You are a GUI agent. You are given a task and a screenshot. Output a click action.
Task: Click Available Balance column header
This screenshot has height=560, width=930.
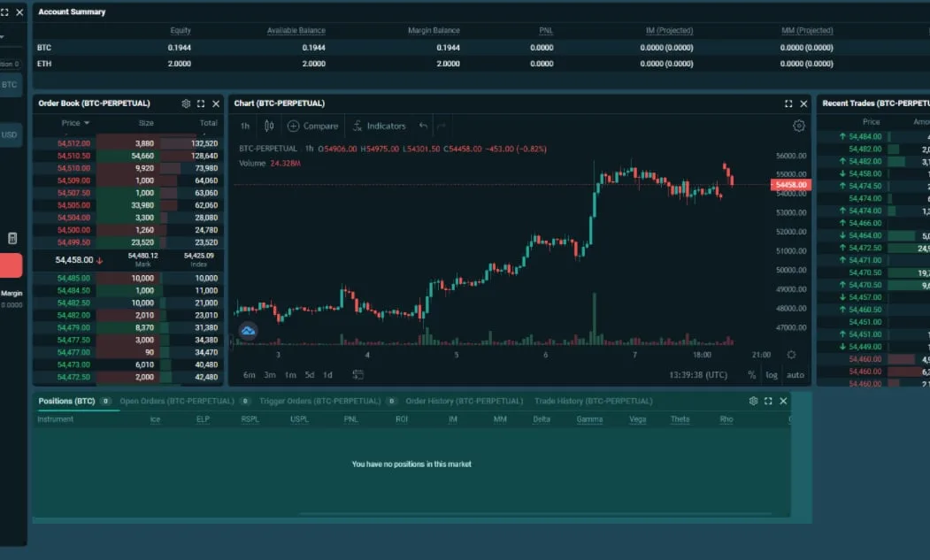(x=296, y=30)
